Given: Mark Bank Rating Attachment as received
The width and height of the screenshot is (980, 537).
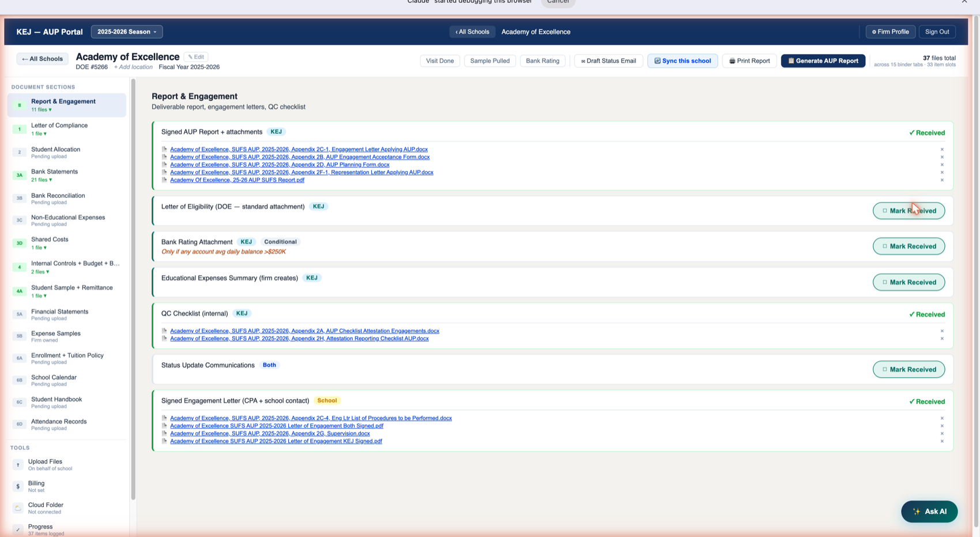Looking at the screenshot, I should [x=909, y=246].
